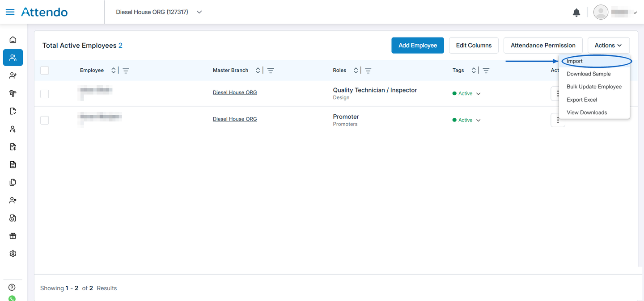This screenshot has width=644, height=301.
Task: Filter the Employee column
Action: pos(126,71)
